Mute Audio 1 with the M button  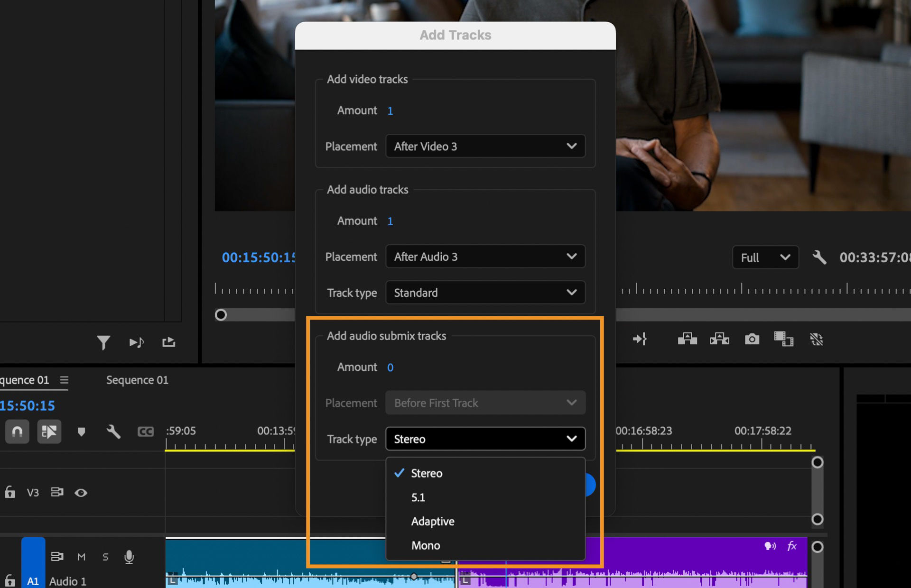point(81,557)
